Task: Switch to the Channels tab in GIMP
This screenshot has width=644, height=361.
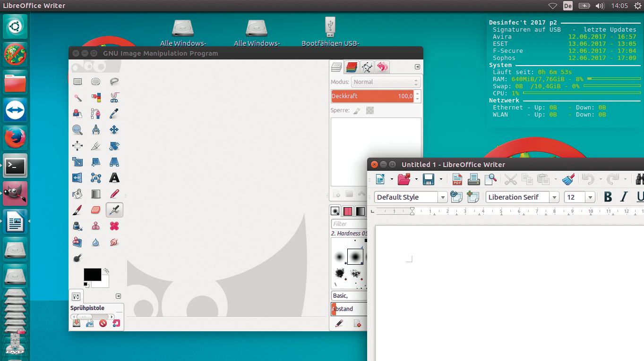Action: tap(352, 67)
